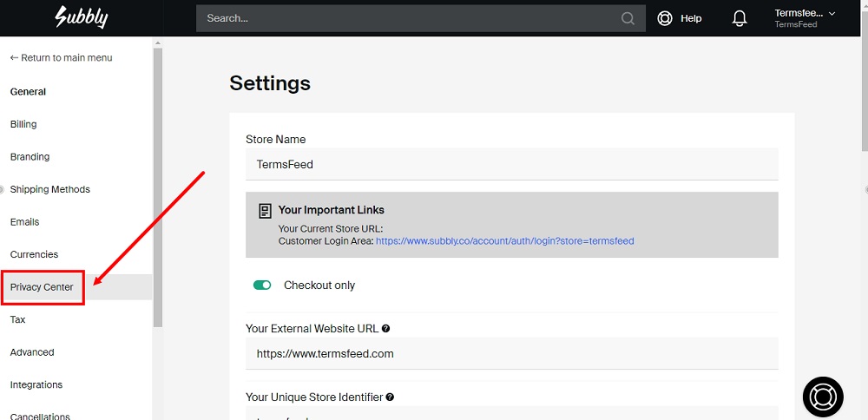This screenshot has width=868, height=420.
Task: Open Currencies settings
Action: tap(35, 254)
